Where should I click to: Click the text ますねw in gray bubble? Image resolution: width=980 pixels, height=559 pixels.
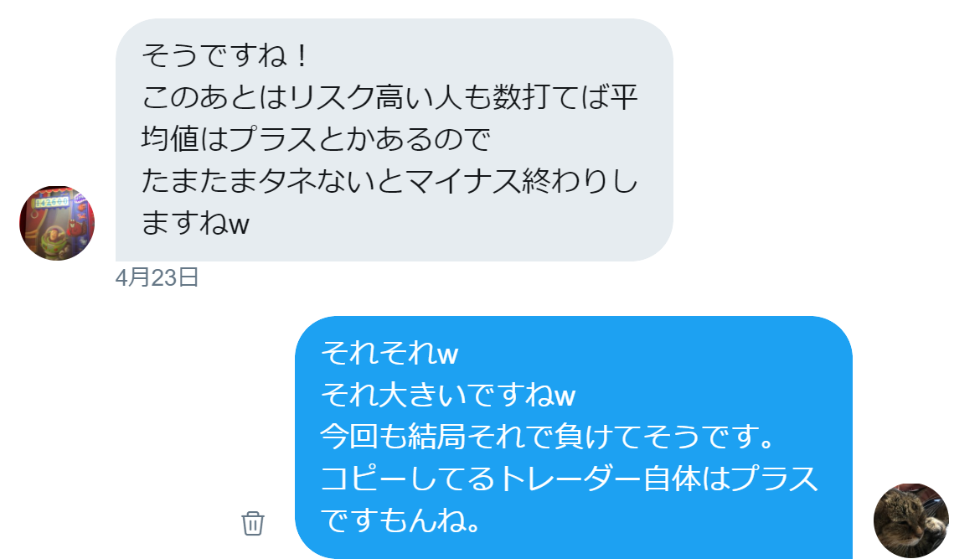click(x=196, y=223)
